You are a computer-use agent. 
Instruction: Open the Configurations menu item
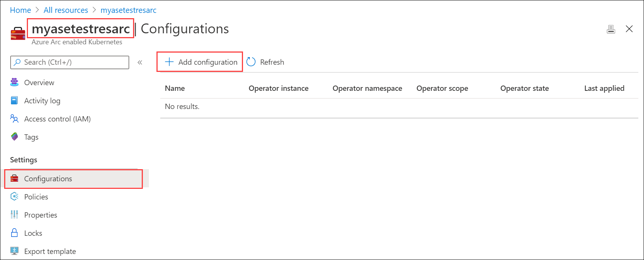(x=48, y=179)
